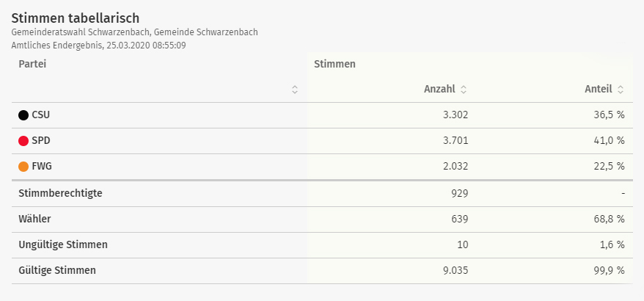This screenshot has height=301, width=644.
Task: Click the Stimmen tabellarisch heading
Action: coord(76,18)
